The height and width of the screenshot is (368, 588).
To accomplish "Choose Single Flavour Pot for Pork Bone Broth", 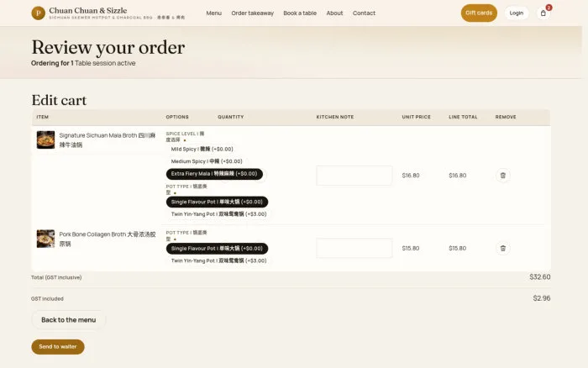I will pos(217,249).
